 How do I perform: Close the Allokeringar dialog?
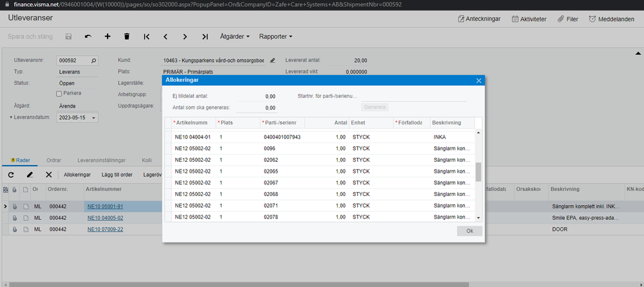click(x=478, y=81)
